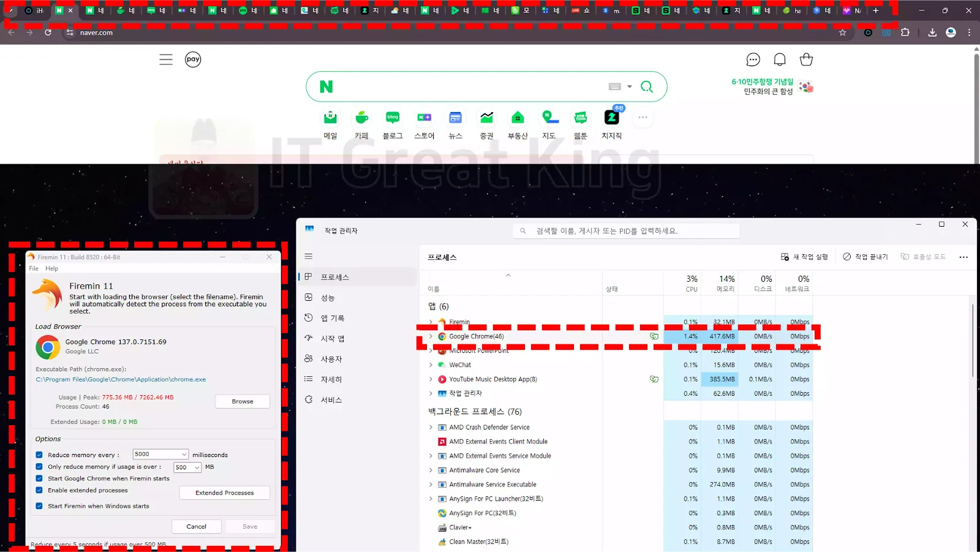
Task: Open the 메일 shortcut icon
Action: click(330, 117)
